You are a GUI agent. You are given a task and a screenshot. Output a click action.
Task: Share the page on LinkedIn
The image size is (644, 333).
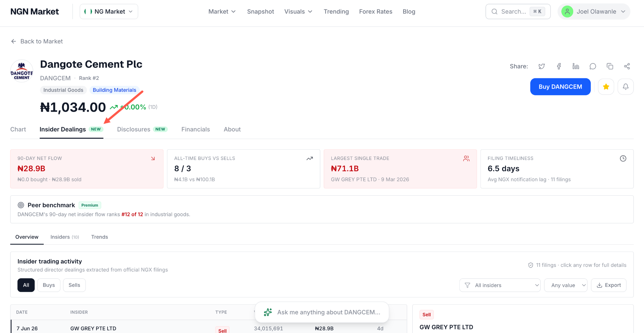point(576,66)
